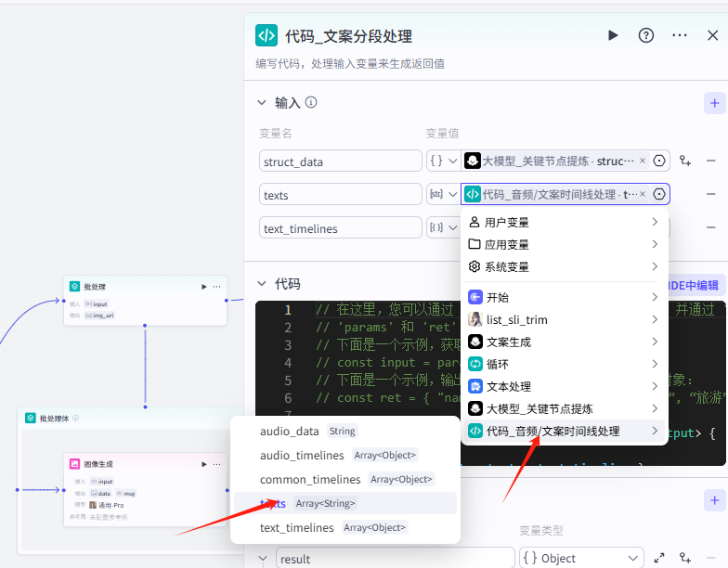Edit the struct_data variable name field
This screenshot has width=728, height=568.
[x=340, y=161]
